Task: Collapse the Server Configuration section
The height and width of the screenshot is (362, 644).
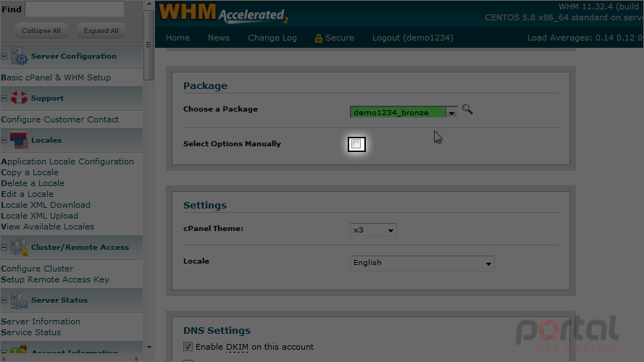Action: pyautogui.click(x=4, y=56)
